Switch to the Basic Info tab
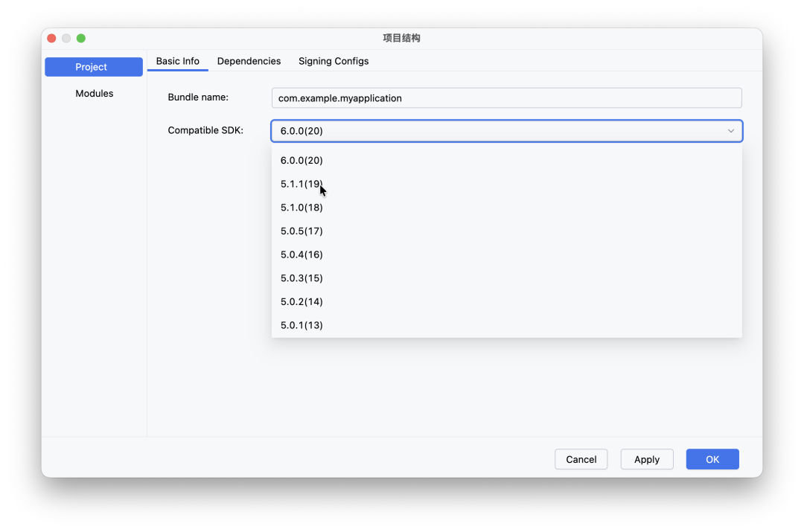The width and height of the screenshot is (804, 532). tap(177, 61)
